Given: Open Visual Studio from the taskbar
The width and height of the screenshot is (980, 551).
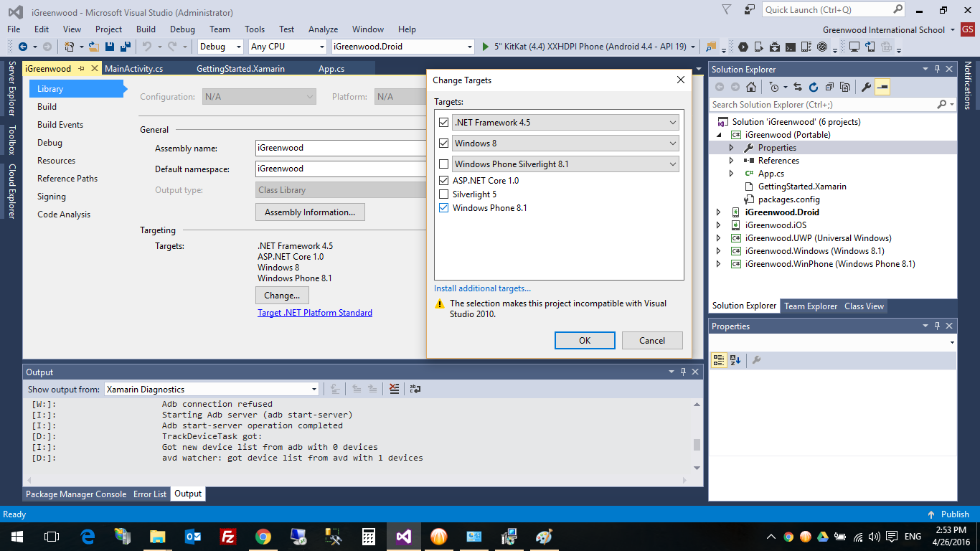Looking at the screenshot, I should [403, 536].
